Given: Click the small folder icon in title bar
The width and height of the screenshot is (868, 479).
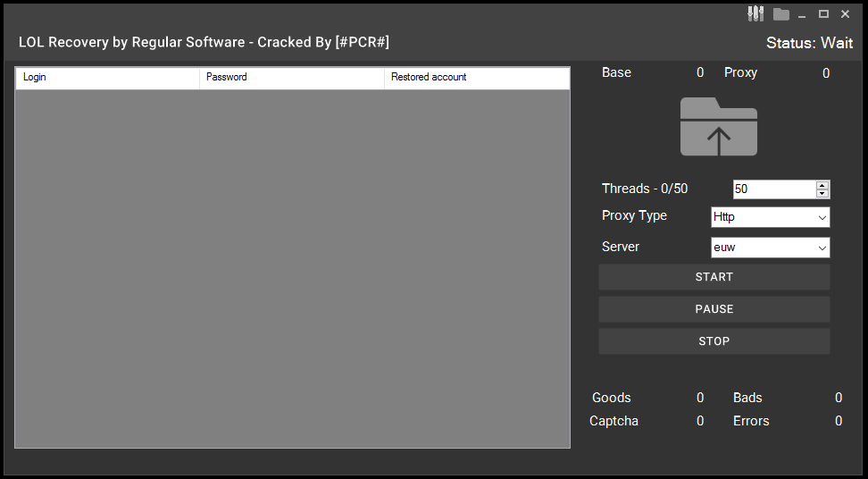Looking at the screenshot, I should click(781, 13).
